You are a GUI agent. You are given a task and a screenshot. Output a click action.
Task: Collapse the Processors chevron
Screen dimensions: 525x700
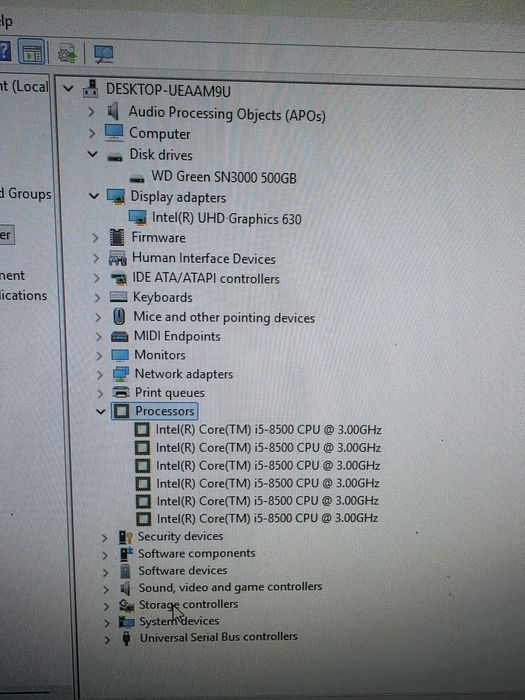[x=101, y=411]
